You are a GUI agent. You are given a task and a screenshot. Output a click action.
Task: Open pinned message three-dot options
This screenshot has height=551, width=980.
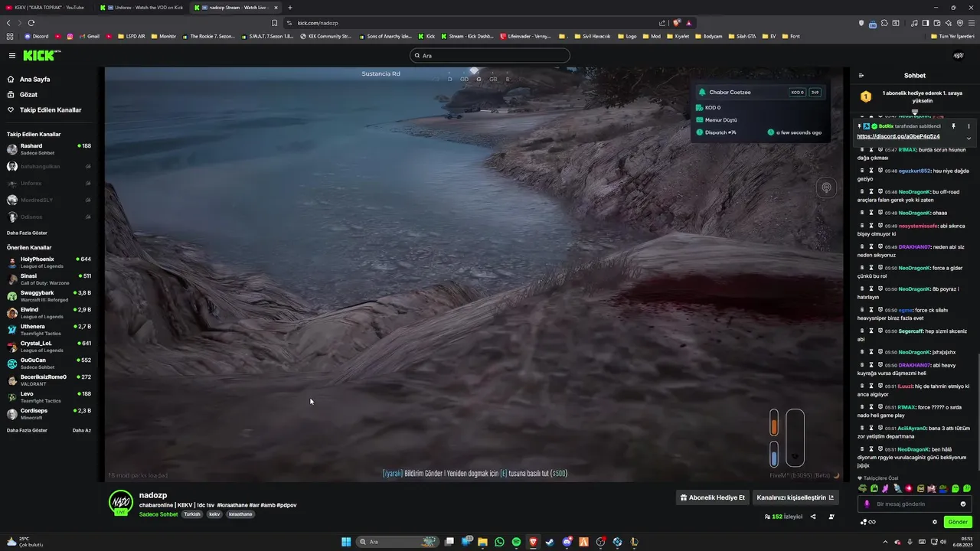(x=969, y=126)
